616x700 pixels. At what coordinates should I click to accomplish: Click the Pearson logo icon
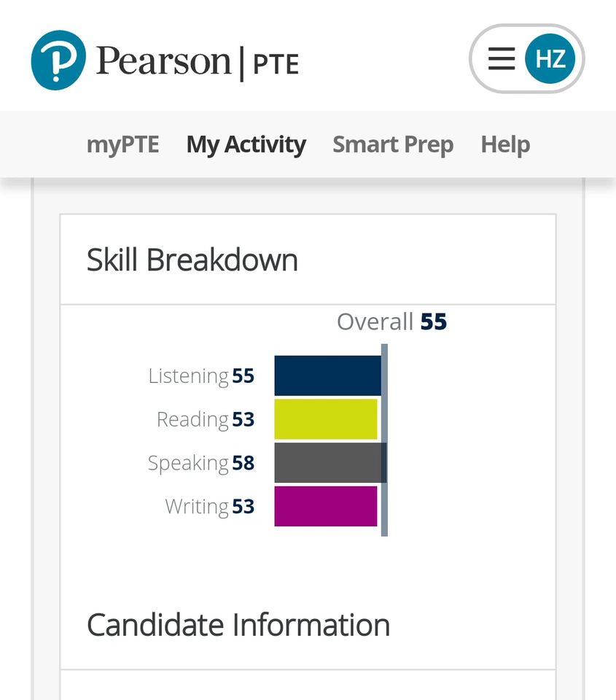point(58,60)
